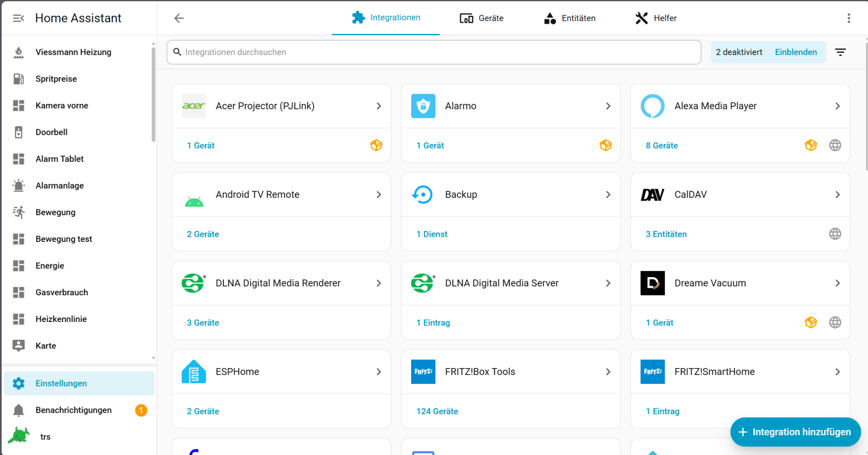Screen dimensions: 868x455
Task: Open 2 Geräte link under ESPHome
Action: [x=203, y=411]
